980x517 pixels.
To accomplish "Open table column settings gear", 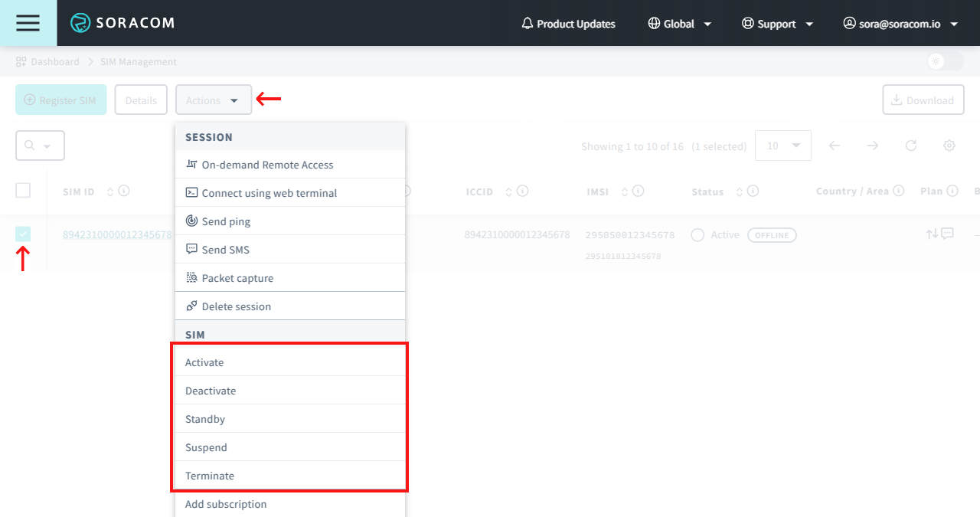I will (x=949, y=146).
